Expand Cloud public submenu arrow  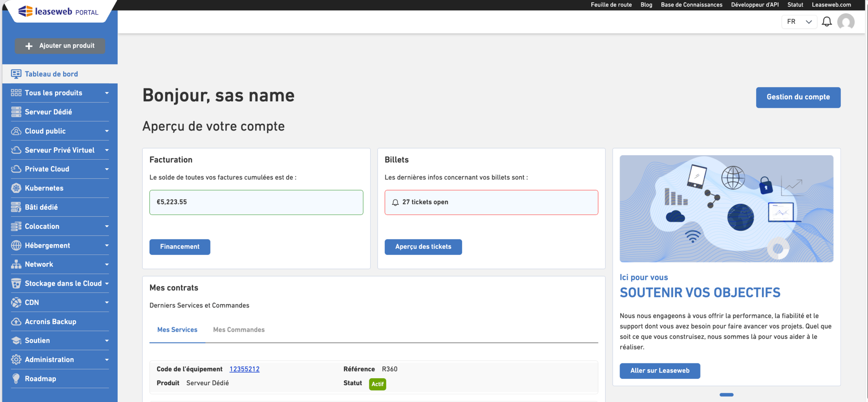click(x=107, y=131)
